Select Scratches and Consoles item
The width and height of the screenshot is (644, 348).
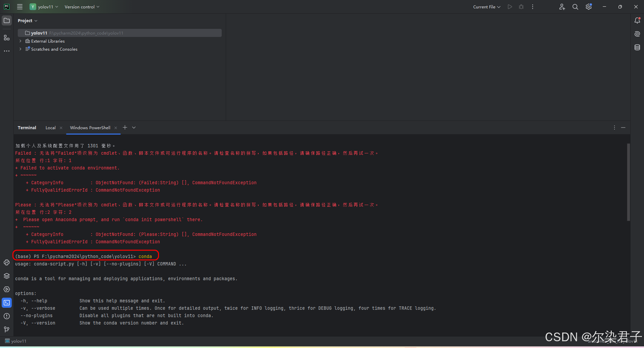[x=54, y=49]
